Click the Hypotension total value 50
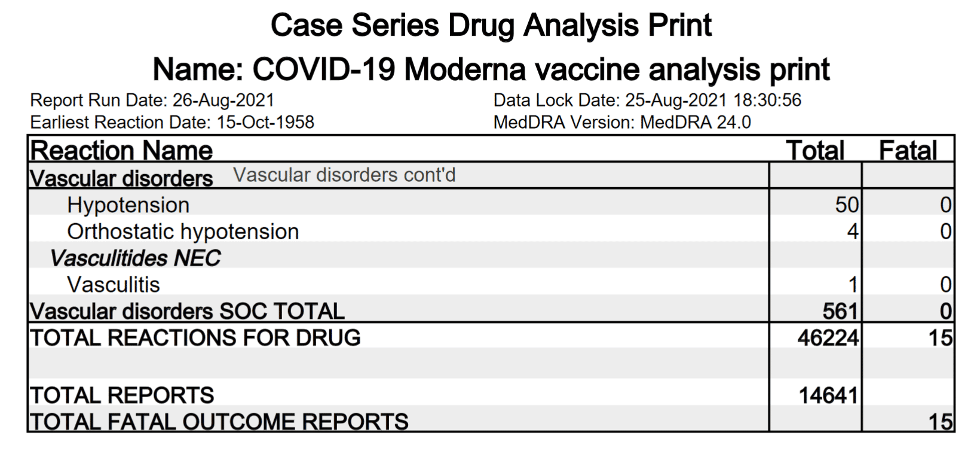Viewport: 980px width, 451px height. coord(846,205)
